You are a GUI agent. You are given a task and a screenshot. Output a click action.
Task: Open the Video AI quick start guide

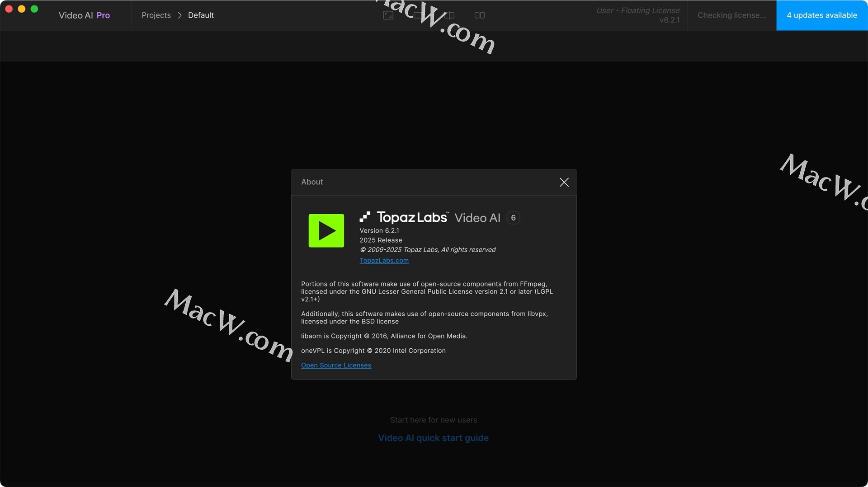433,438
